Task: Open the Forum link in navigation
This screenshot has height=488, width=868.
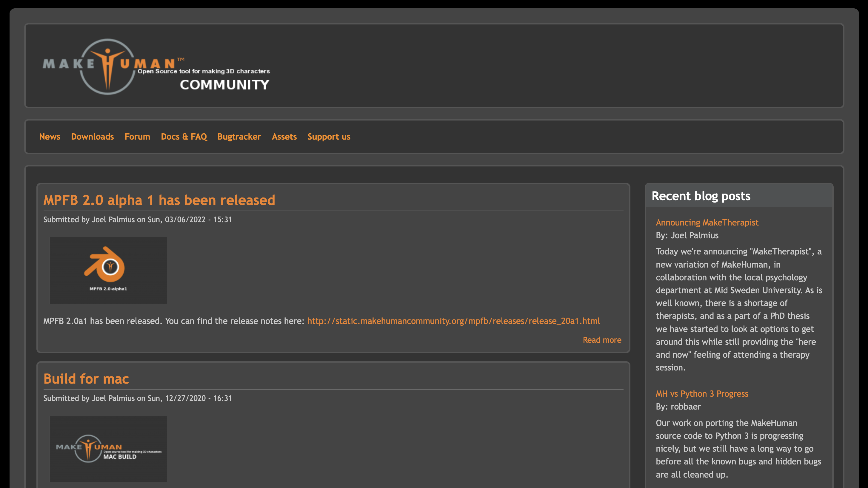Action: [137, 136]
